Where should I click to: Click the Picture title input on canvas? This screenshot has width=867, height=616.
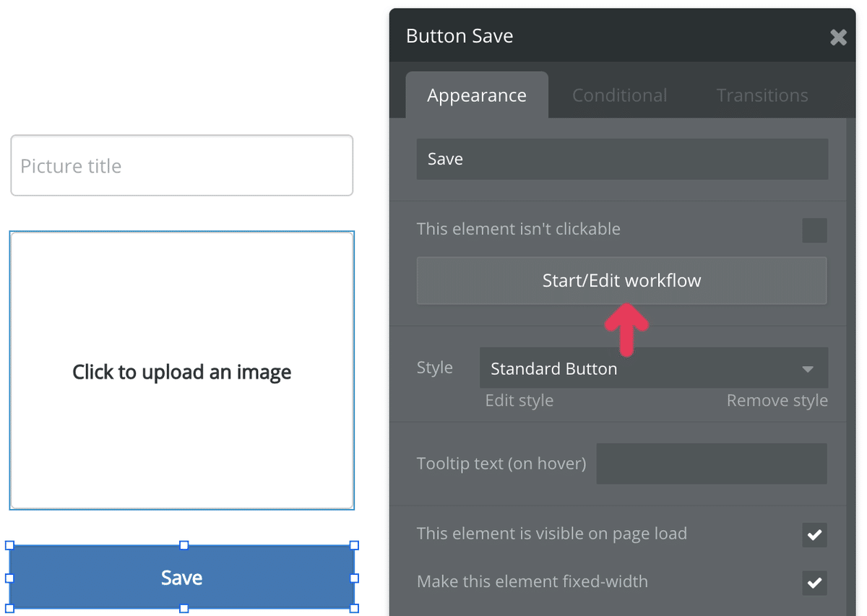point(181,165)
